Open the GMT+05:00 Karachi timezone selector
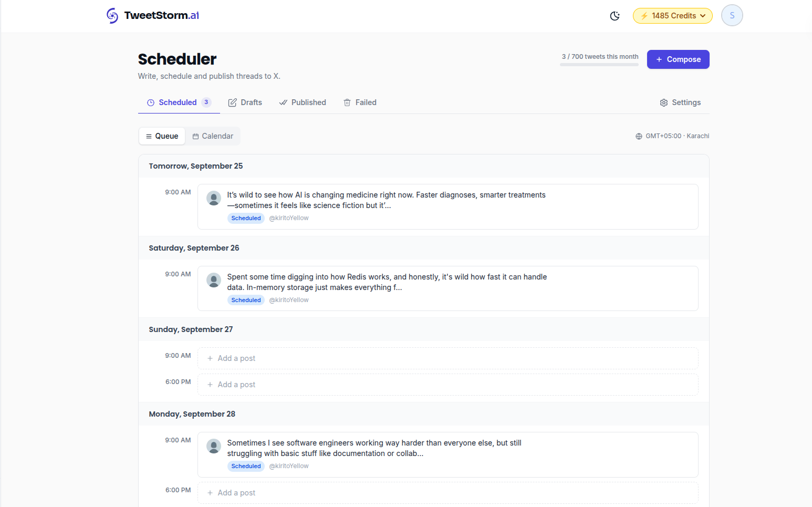The height and width of the screenshot is (507, 812). [672, 136]
